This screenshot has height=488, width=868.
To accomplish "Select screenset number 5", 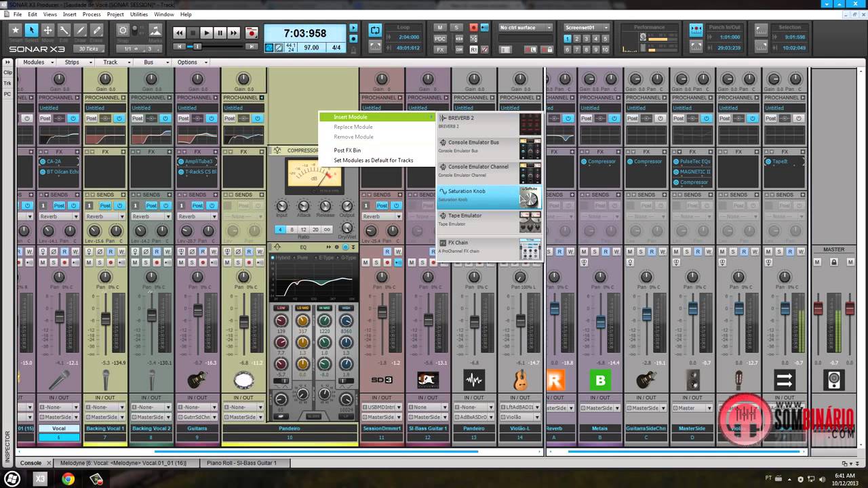I will [606, 39].
